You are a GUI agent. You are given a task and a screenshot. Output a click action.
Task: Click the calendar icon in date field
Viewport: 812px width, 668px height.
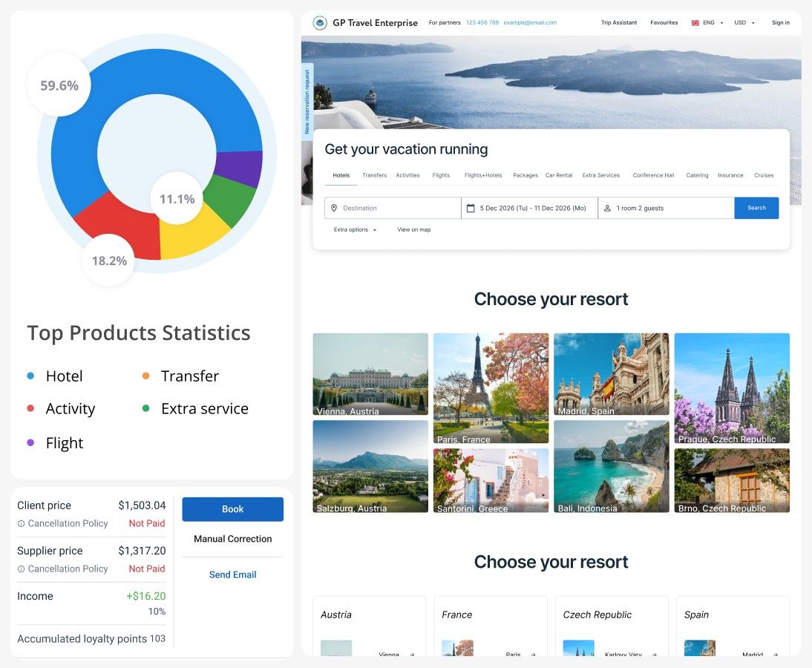pos(471,208)
